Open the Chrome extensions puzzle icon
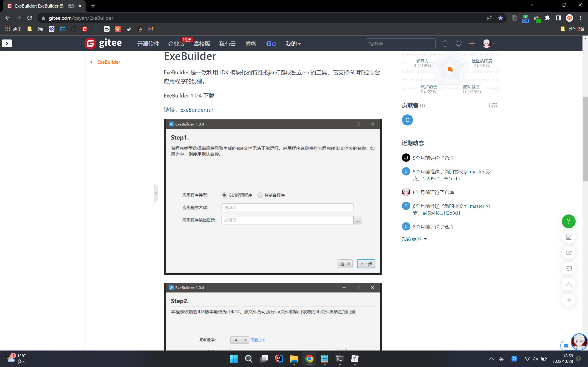 point(547,18)
